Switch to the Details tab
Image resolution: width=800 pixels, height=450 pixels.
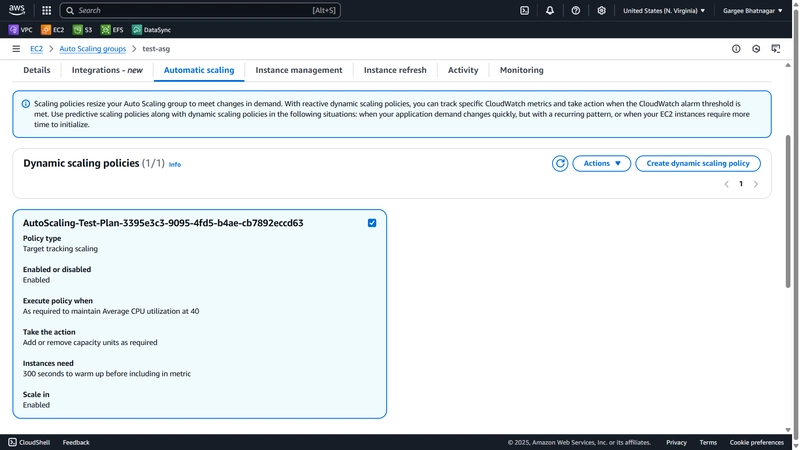point(37,70)
